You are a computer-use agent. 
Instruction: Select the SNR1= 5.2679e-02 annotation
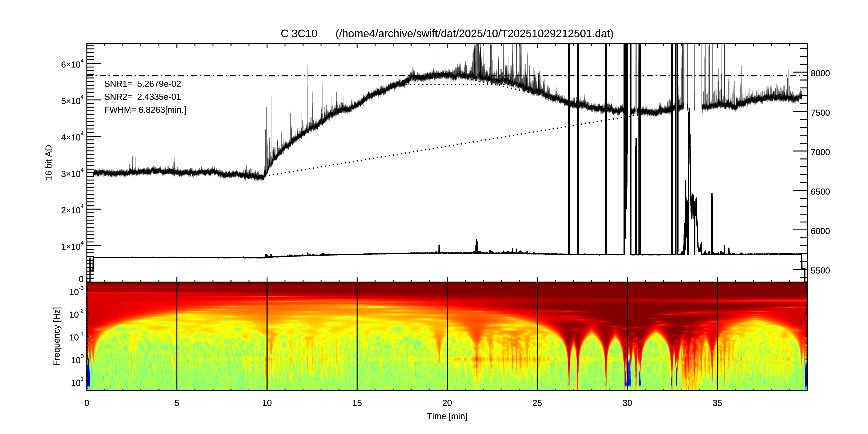(x=142, y=84)
